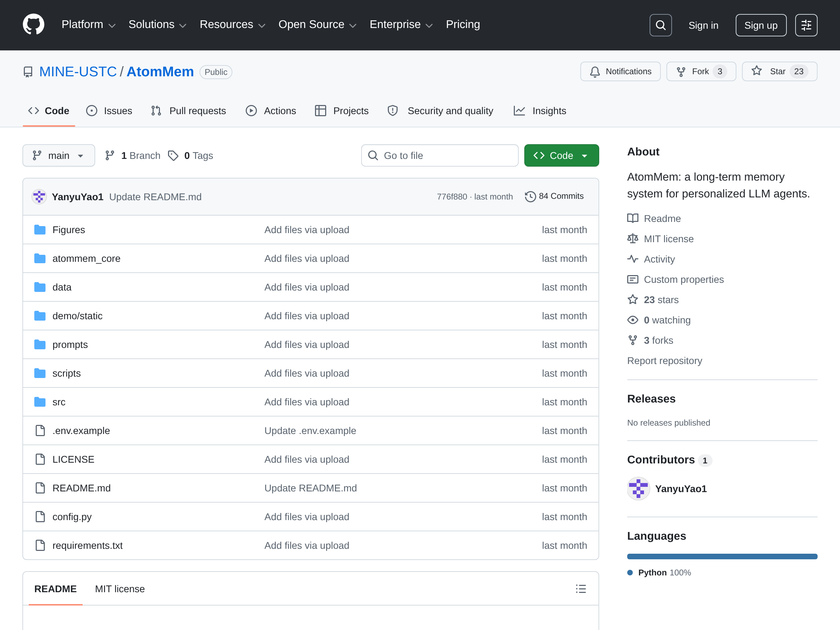The image size is (840, 630).
Task: Click YanyuYao1's contributor avatar
Action: pos(638,489)
